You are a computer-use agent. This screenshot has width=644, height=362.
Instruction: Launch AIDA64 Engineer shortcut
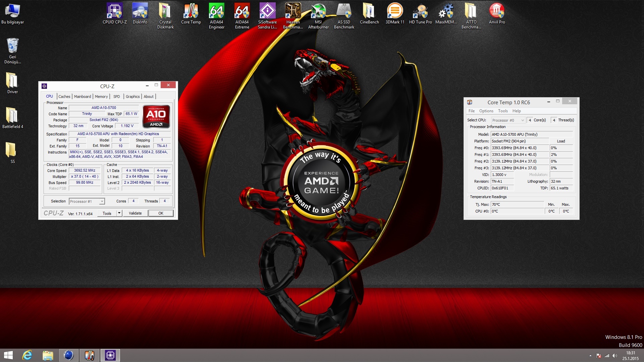(x=216, y=16)
